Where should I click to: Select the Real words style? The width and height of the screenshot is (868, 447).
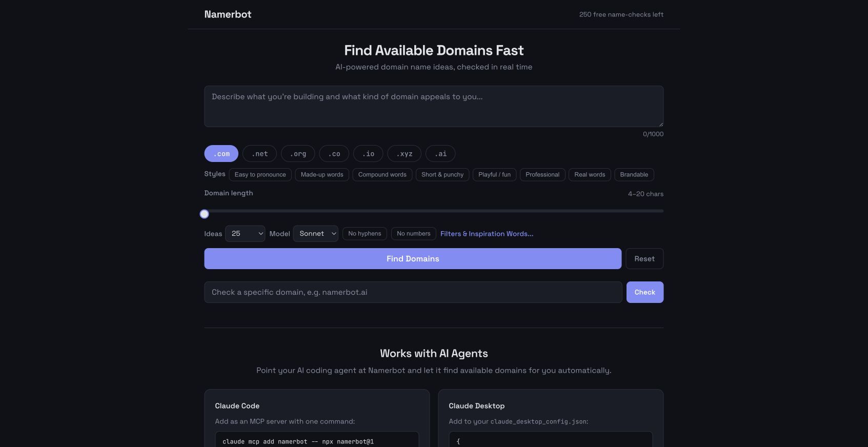point(590,175)
